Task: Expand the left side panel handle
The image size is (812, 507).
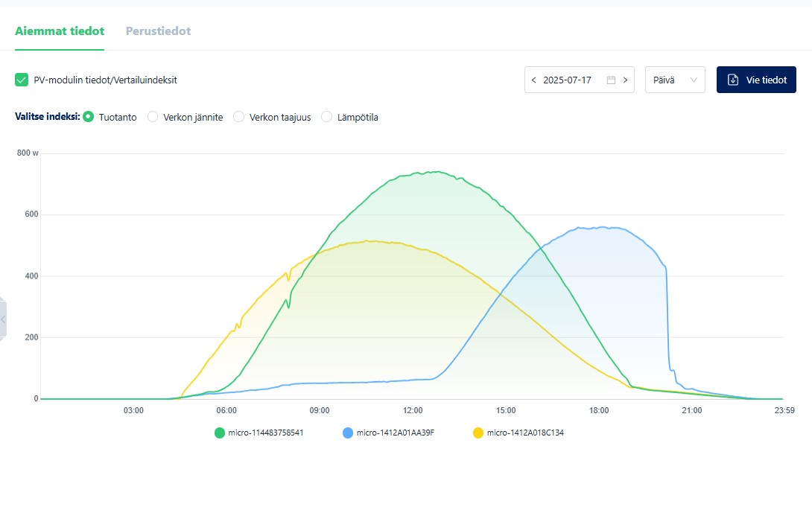Action: pos(3,319)
